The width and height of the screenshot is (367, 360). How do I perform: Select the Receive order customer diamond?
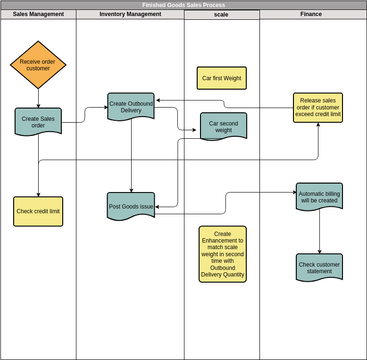tap(38, 65)
